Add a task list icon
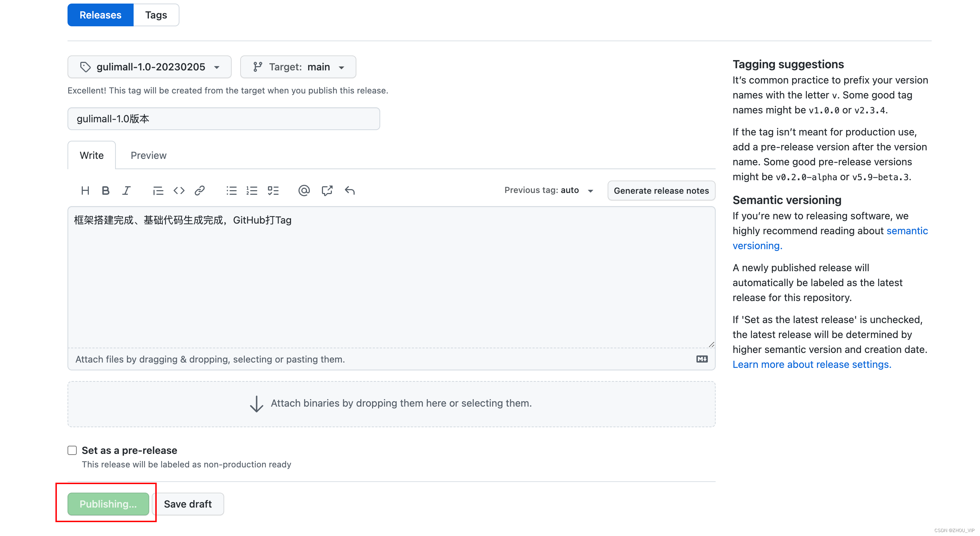Screen dimensions: 980x536 [x=273, y=191]
